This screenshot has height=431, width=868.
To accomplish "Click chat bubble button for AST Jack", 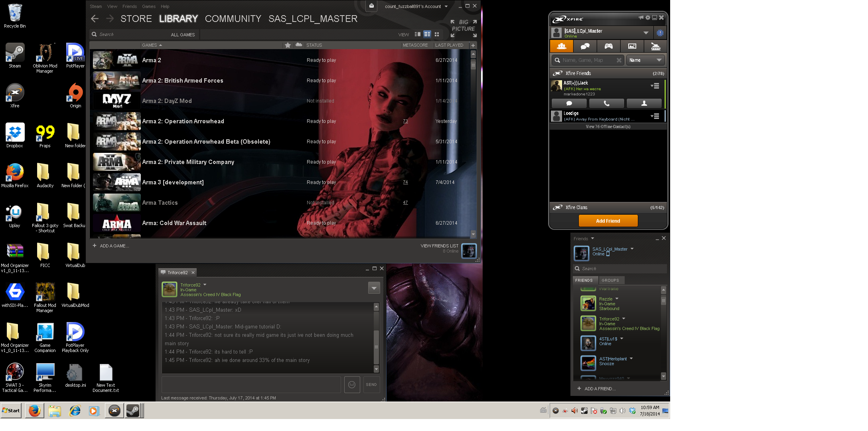I will (x=569, y=103).
